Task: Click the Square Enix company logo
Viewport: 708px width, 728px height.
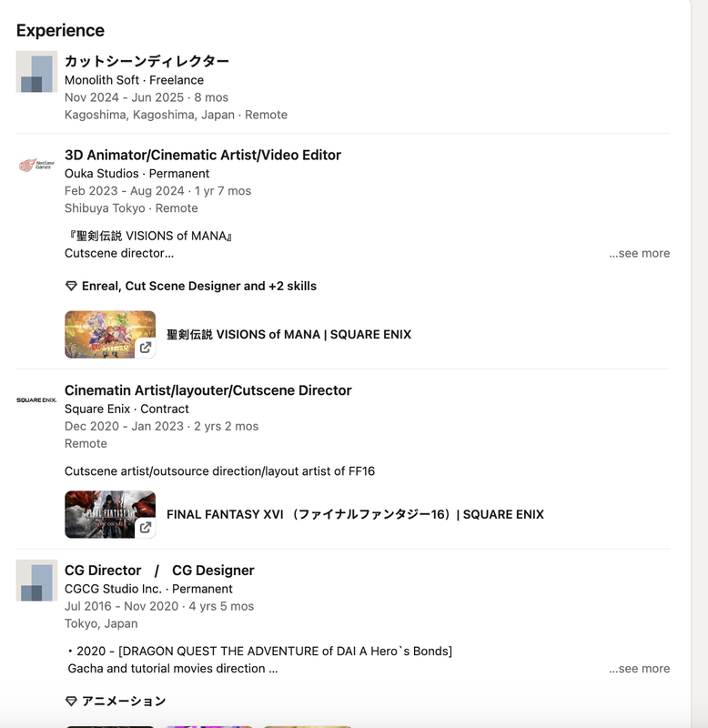Action: (x=36, y=399)
